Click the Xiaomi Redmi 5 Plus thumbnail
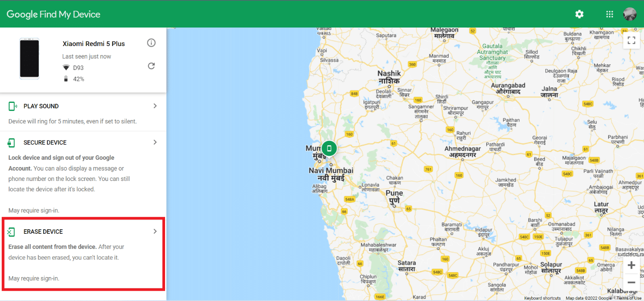644x301 pixels. pyautogui.click(x=29, y=59)
